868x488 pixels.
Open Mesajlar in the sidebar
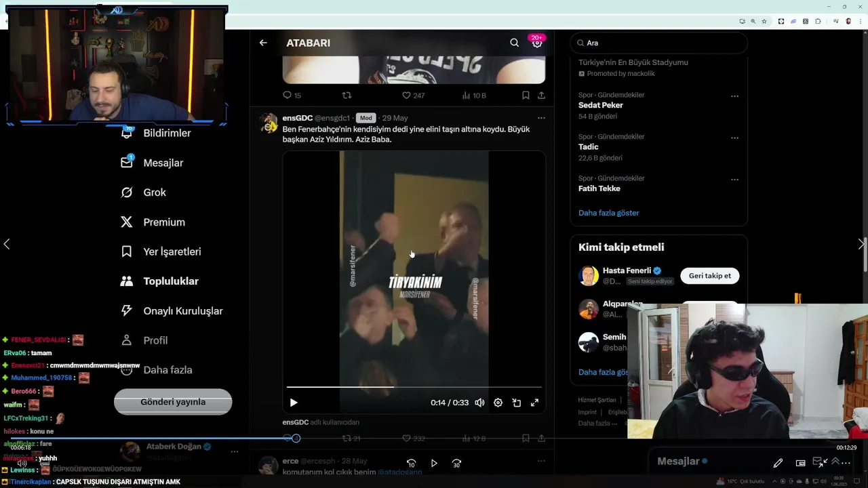point(152,163)
